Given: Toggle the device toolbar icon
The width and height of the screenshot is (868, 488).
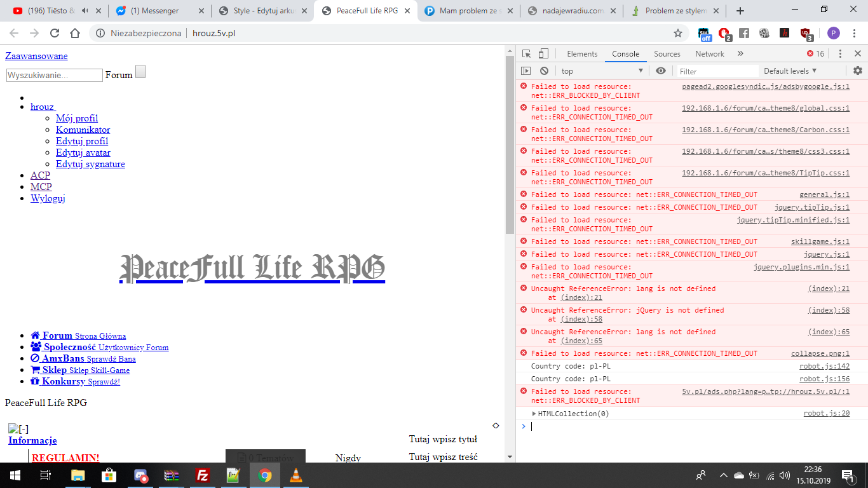Looking at the screenshot, I should [543, 54].
